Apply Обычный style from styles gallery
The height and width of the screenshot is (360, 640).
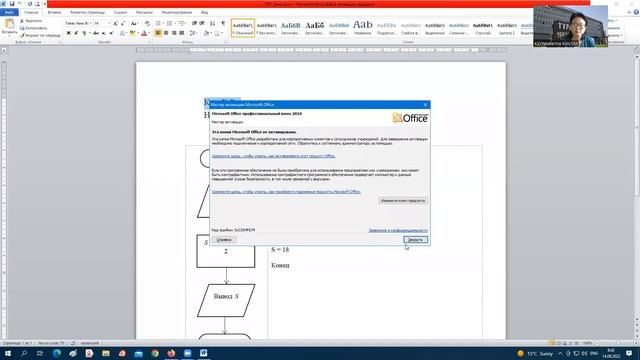click(x=243, y=28)
